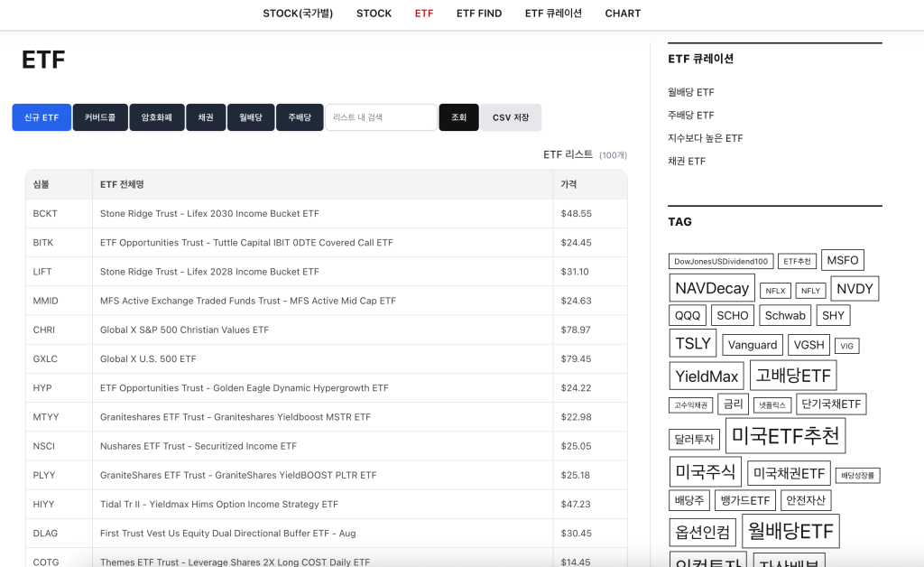The width and height of the screenshot is (924, 567).
Task: Show 채권 ETF filter
Action: (206, 117)
